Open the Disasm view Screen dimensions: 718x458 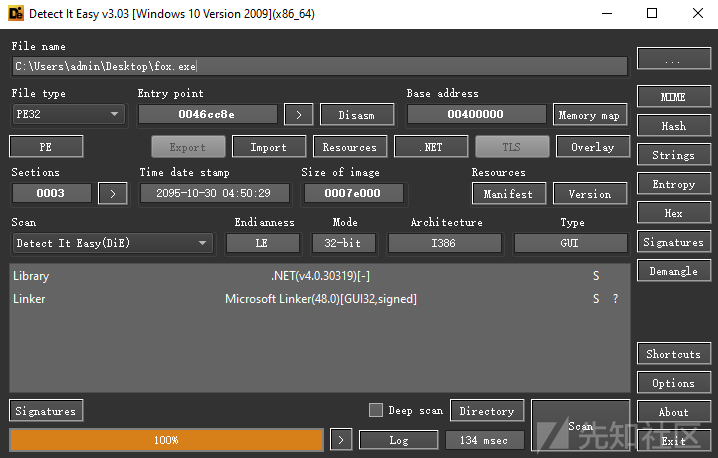357,115
